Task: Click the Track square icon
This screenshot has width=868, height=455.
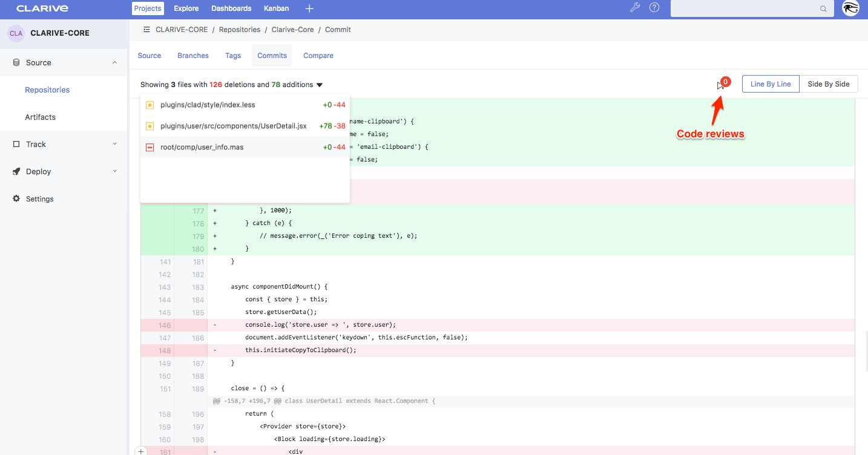Action: pyautogui.click(x=16, y=144)
